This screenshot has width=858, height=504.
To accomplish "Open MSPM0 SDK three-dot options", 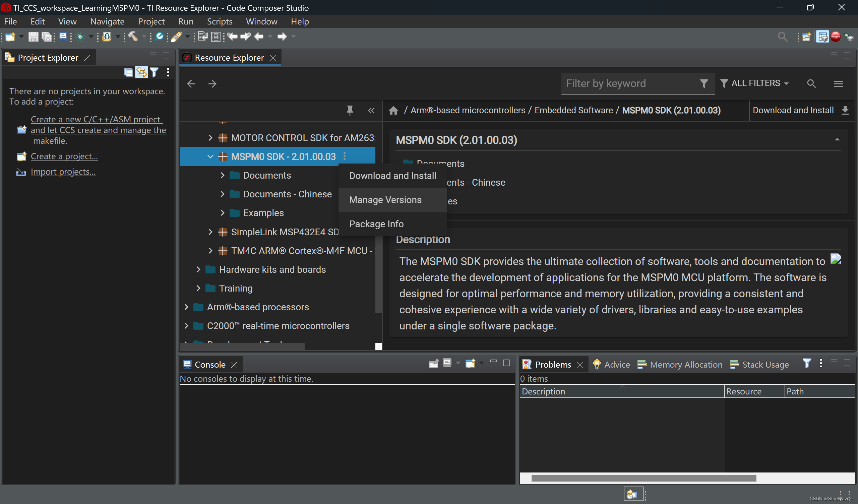I will click(x=345, y=156).
